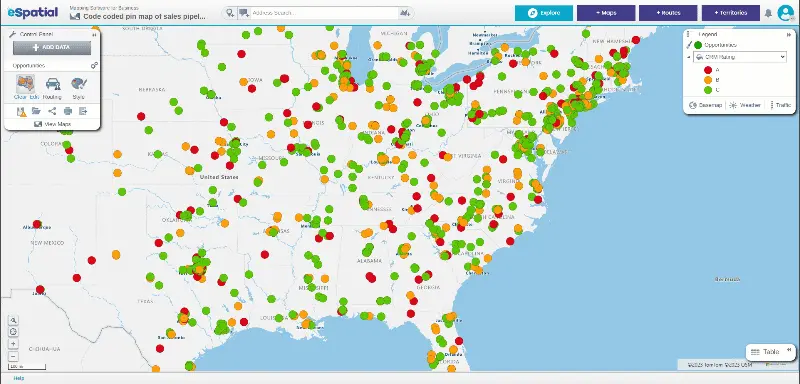The height and width of the screenshot is (384, 800).
Task: Open the map title icon beside the name
Action: pyautogui.click(x=74, y=17)
